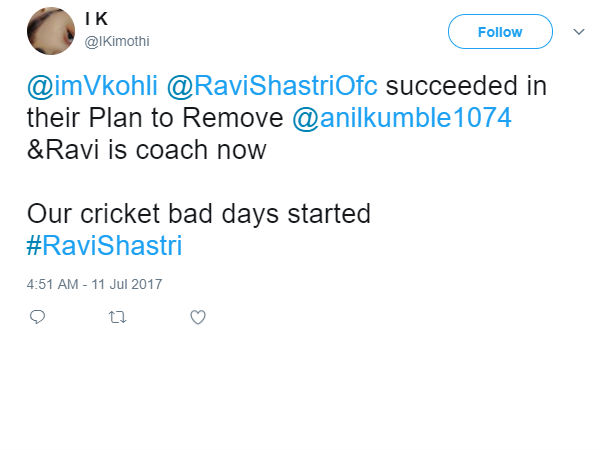Go to the @anilkumble1074 profile mention

pos(402,118)
